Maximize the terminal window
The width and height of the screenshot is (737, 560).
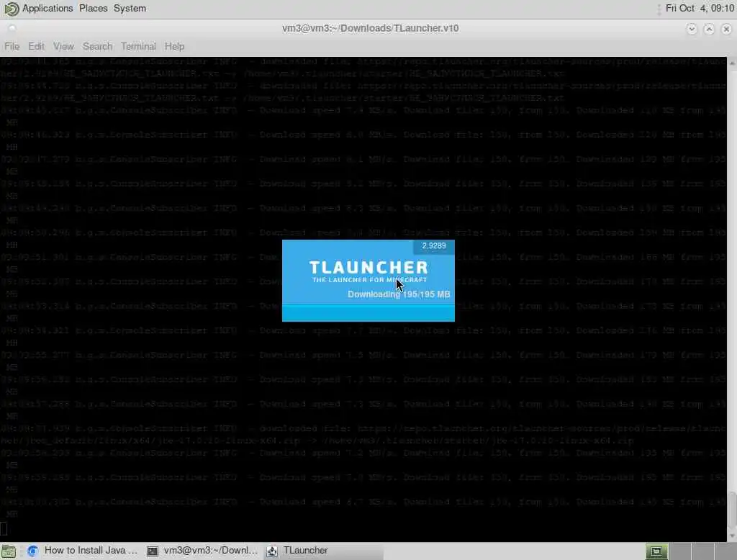pos(709,29)
